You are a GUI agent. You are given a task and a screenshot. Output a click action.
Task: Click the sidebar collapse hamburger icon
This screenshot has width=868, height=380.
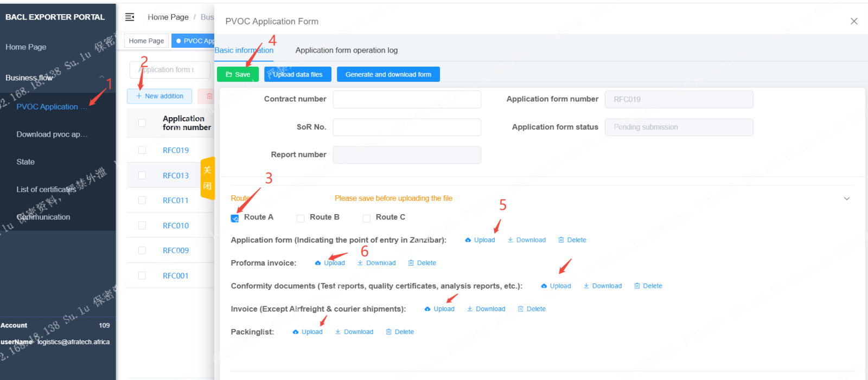tap(130, 17)
